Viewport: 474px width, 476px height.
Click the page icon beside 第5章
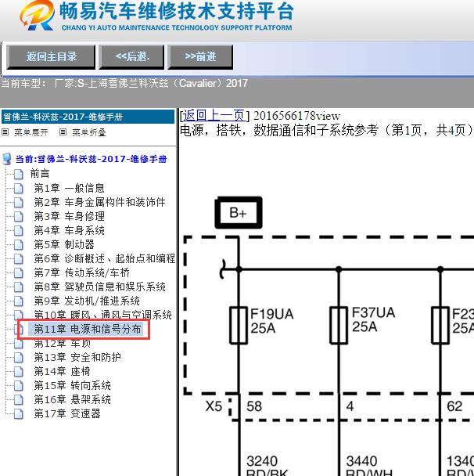19,245
